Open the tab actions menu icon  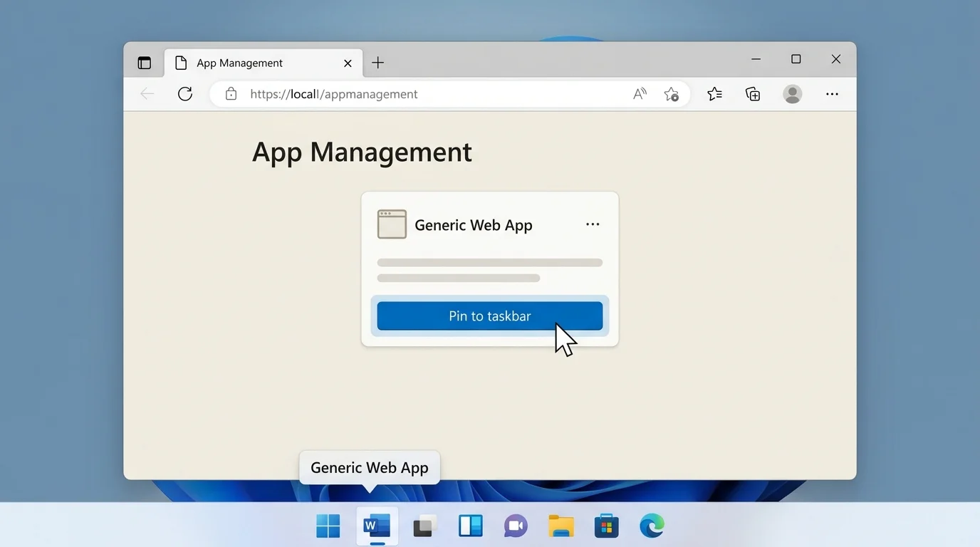(x=145, y=63)
